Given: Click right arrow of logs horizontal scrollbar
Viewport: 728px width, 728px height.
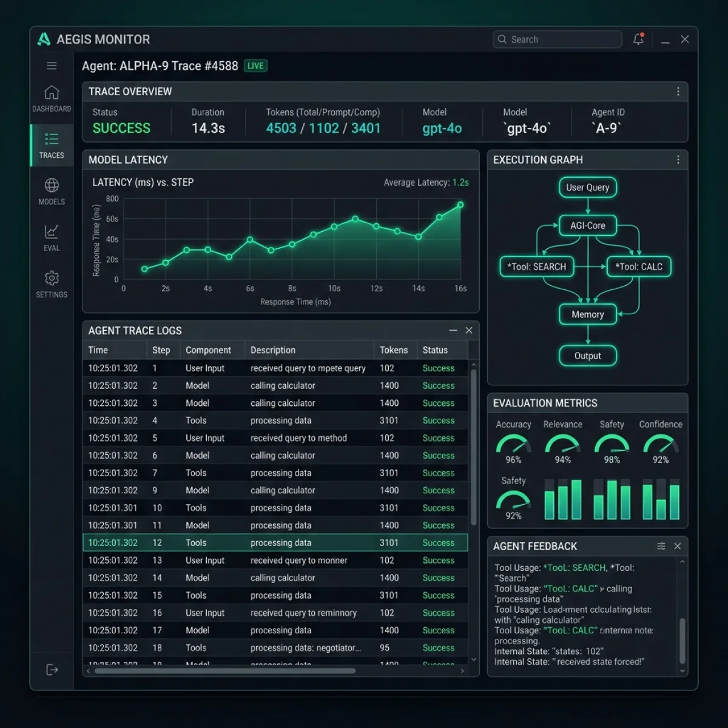Looking at the screenshot, I should point(462,671).
